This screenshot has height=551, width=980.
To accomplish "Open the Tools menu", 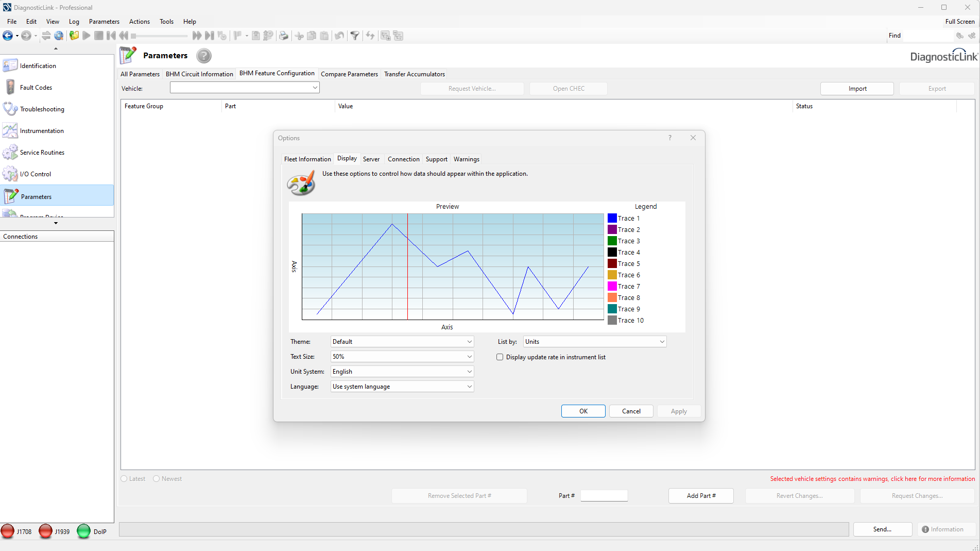I will click(x=166, y=22).
